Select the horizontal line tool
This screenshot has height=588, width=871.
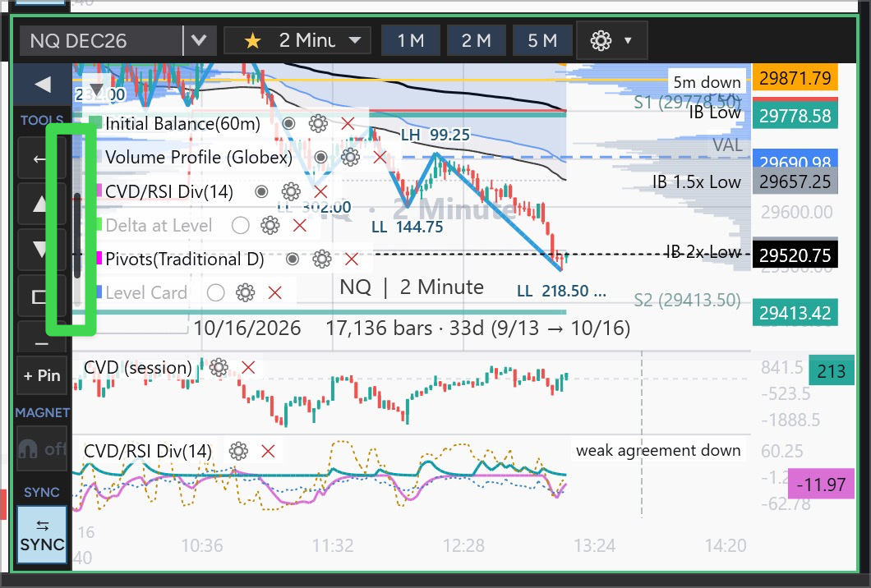point(42,338)
